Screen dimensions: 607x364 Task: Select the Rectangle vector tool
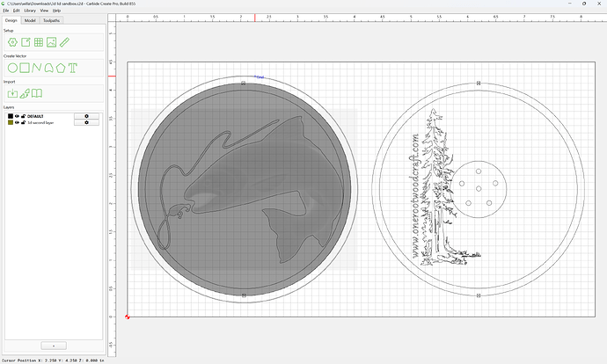[25, 68]
